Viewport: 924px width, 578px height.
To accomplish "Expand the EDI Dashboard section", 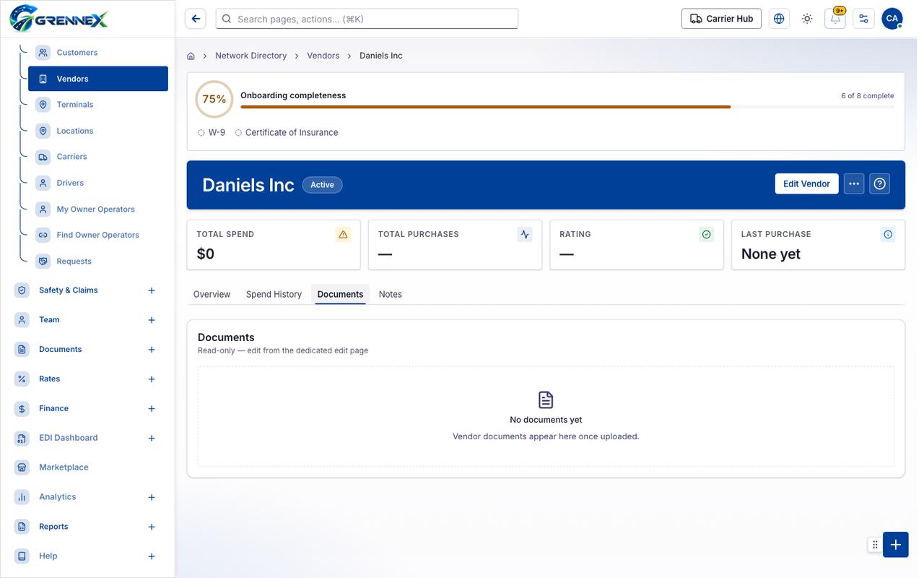I will 152,439.
